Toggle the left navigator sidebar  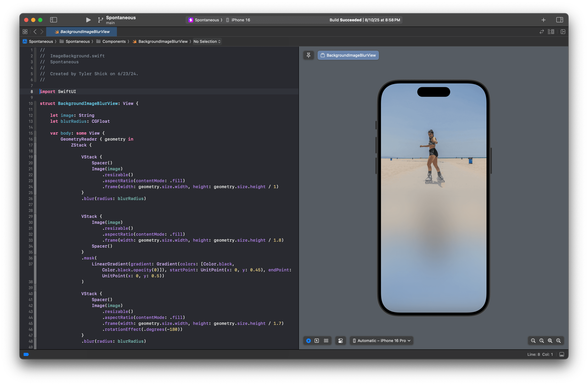coord(53,20)
